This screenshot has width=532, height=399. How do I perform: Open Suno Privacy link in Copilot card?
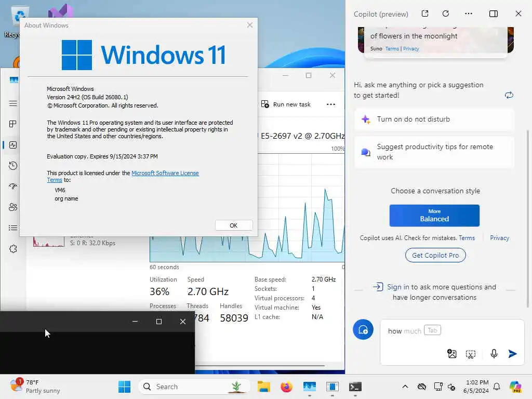411,49
